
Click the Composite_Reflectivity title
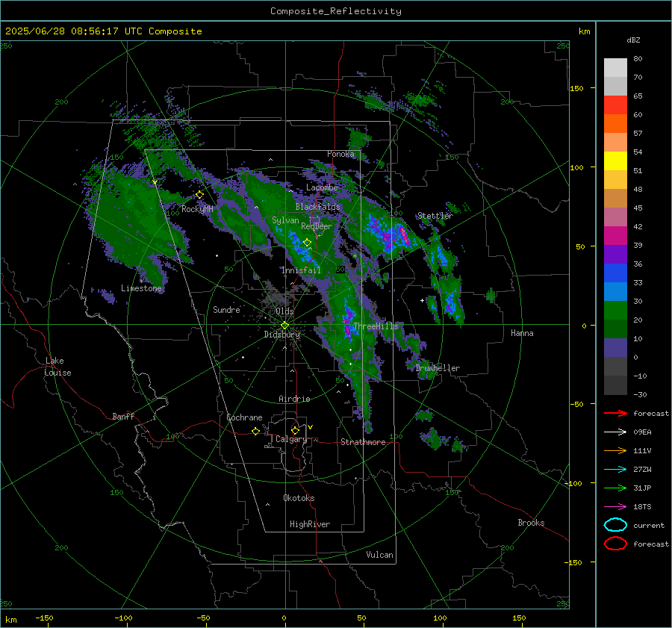pos(335,11)
